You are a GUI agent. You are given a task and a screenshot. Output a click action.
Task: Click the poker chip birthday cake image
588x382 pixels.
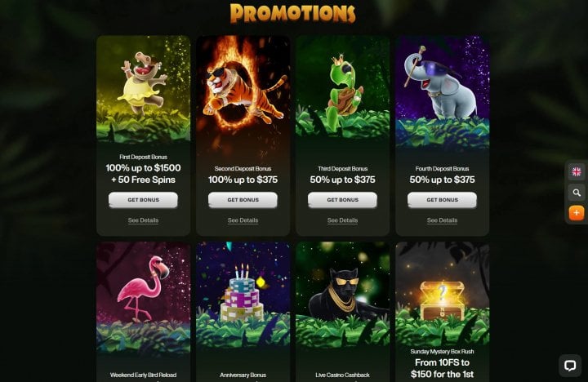pos(243,298)
